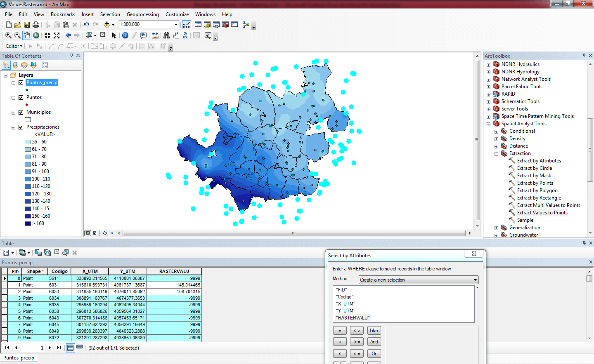Open the map scale dropdown
Image resolution: width=594 pixels, height=364 pixels.
pos(176,25)
